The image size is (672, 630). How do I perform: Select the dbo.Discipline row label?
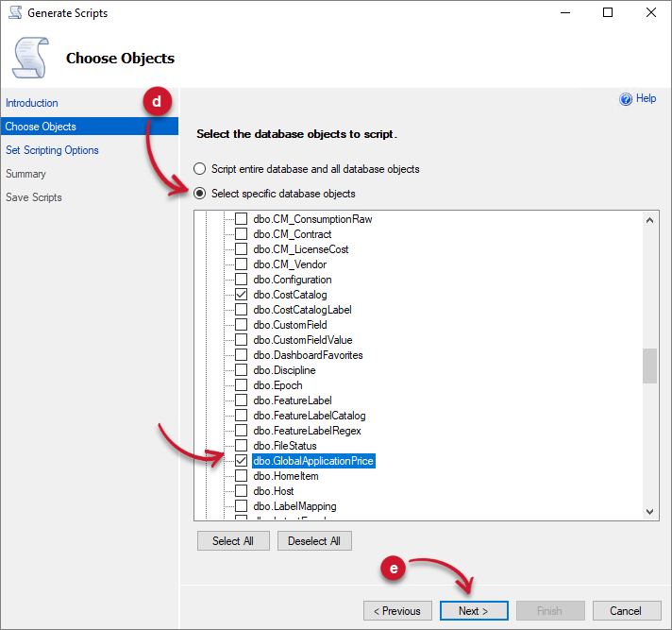pos(284,370)
